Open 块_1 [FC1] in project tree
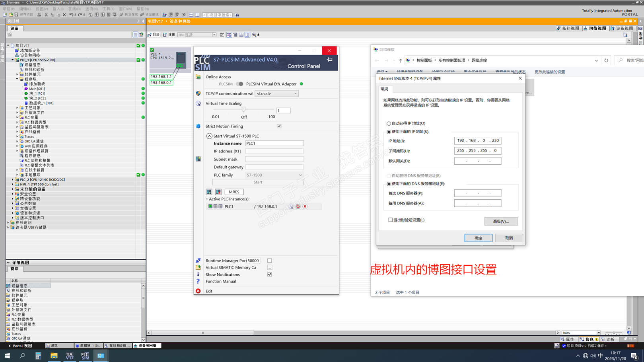The width and height of the screenshot is (644, 362). pyautogui.click(x=37, y=93)
